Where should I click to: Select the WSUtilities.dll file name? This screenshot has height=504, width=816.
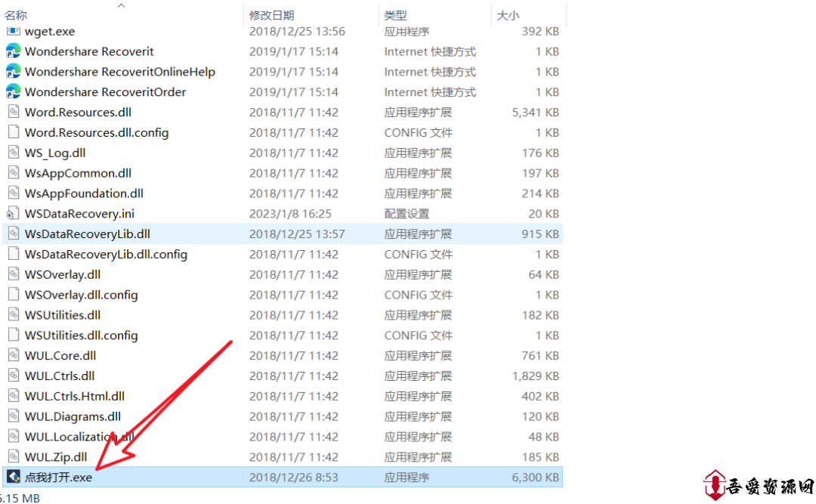[63, 316]
